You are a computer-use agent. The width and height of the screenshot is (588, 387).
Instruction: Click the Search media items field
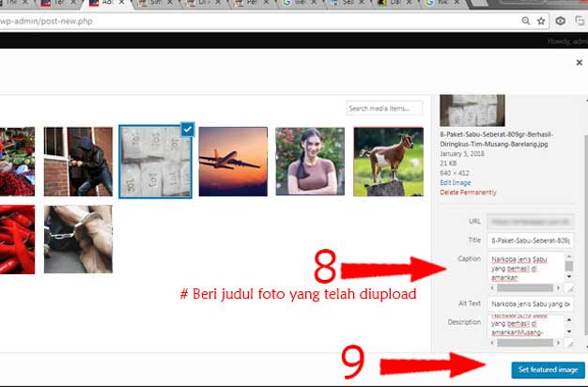383,109
